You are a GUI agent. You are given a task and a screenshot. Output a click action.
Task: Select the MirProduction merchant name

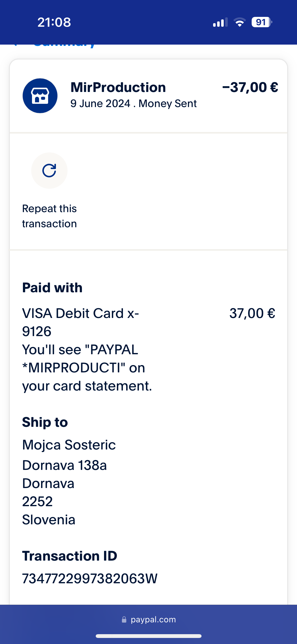click(x=118, y=87)
